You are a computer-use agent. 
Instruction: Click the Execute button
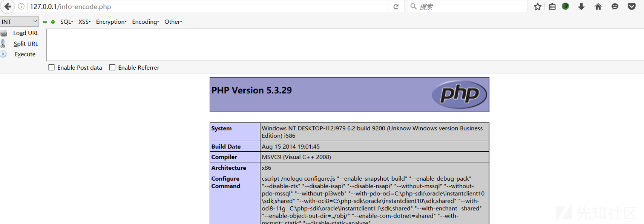(25, 54)
